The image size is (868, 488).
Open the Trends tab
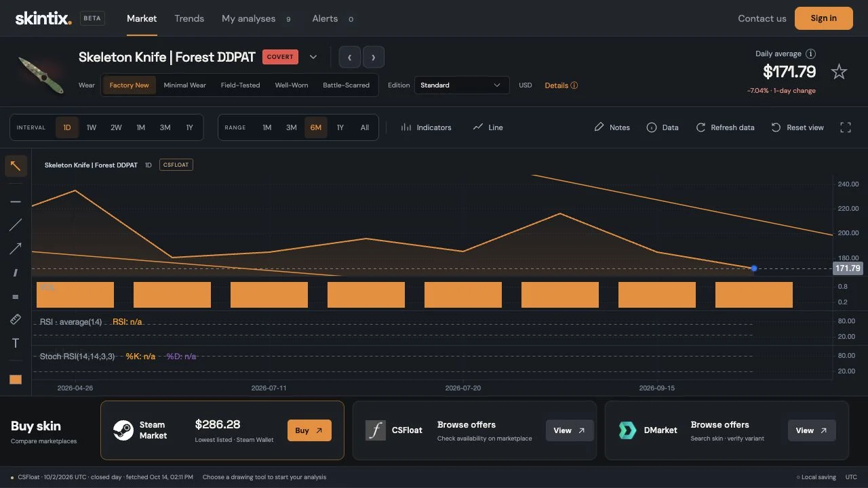click(189, 18)
